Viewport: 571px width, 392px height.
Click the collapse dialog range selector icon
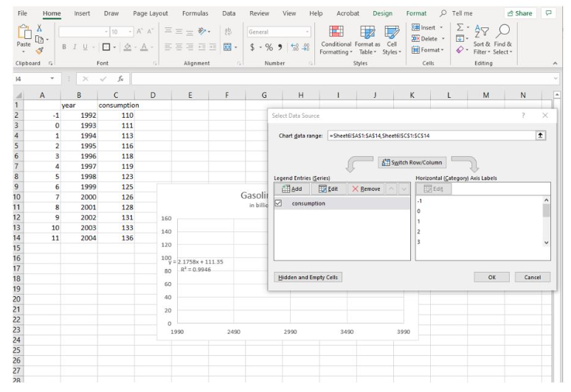coord(540,136)
